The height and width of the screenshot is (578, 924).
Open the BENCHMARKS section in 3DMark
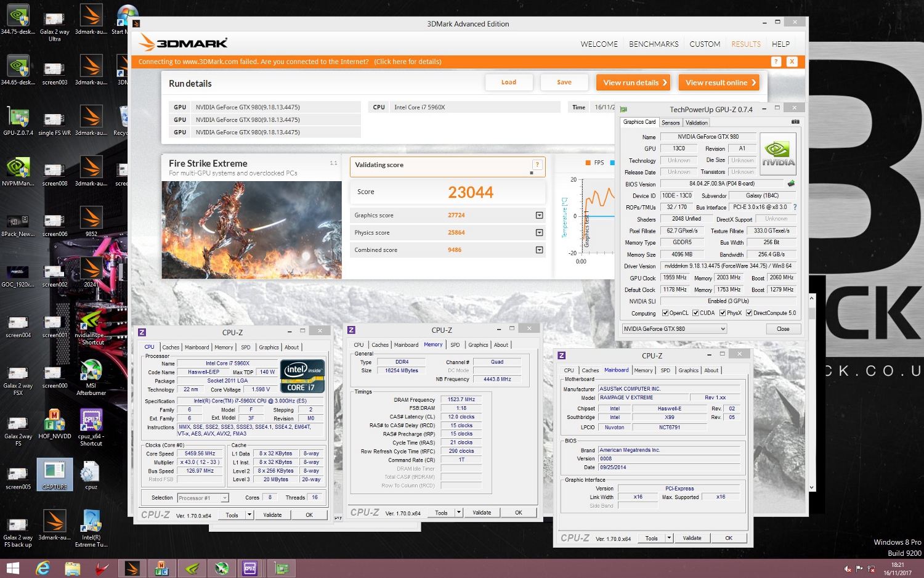coord(654,44)
